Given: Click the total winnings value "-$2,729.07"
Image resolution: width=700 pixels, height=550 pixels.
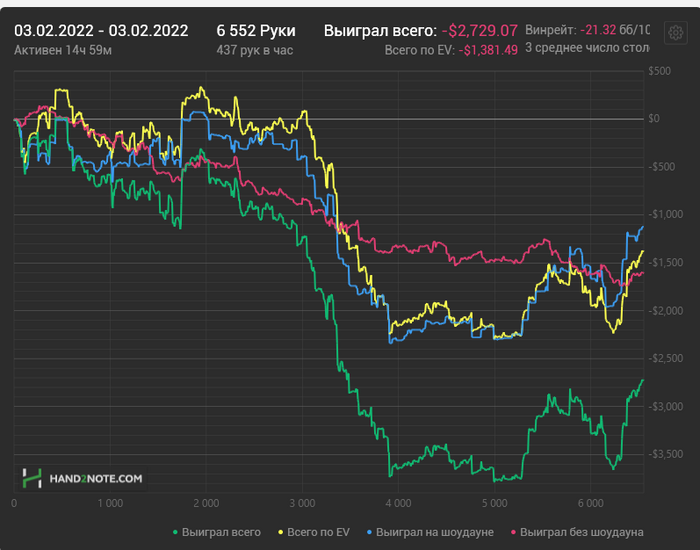Looking at the screenshot, I should 480,31.
